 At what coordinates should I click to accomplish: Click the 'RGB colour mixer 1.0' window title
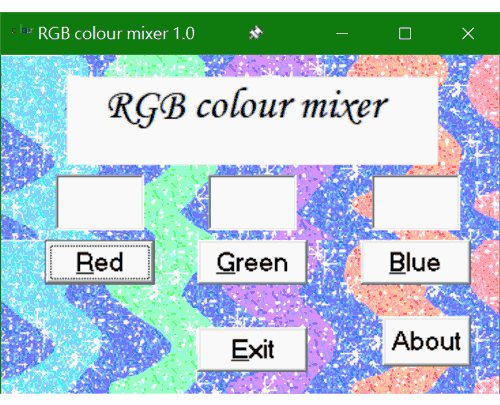coord(116,34)
